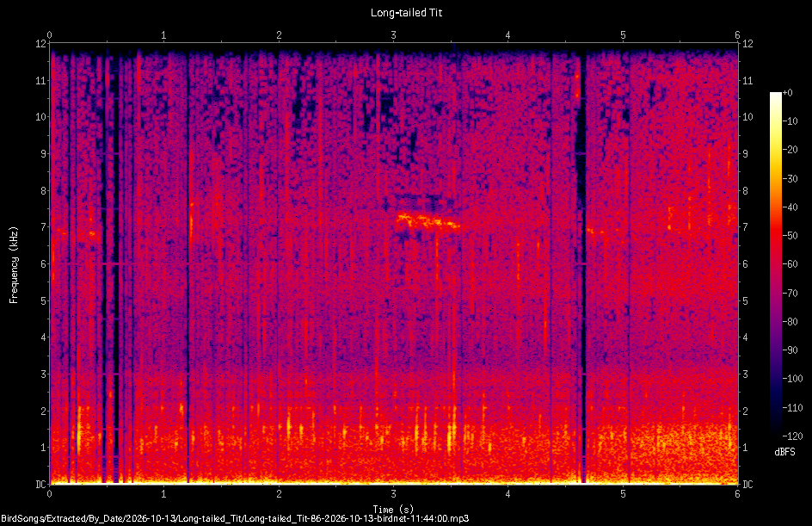This screenshot has height=526, width=812.
Task: Click the "7" kHz label on the right axis
Action: pyautogui.click(x=746, y=227)
